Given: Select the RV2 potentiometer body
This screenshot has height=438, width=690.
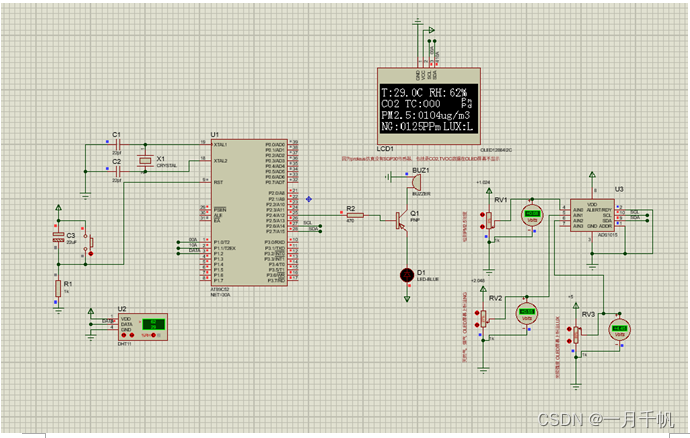Looking at the screenshot, I should pyautogui.click(x=484, y=318).
